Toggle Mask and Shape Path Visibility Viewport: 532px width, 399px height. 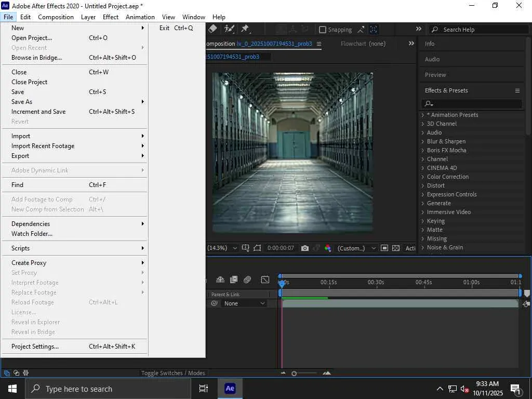click(x=257, y=248)
